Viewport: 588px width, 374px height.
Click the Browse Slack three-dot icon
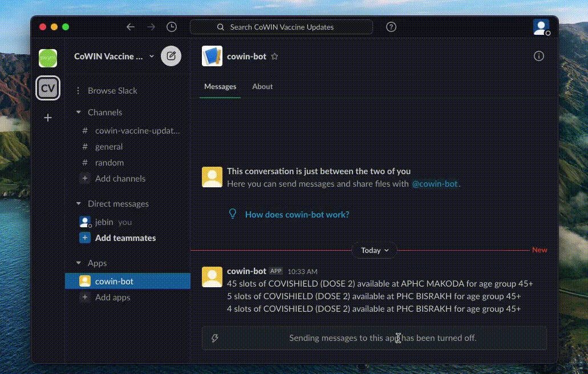(78, 90)
